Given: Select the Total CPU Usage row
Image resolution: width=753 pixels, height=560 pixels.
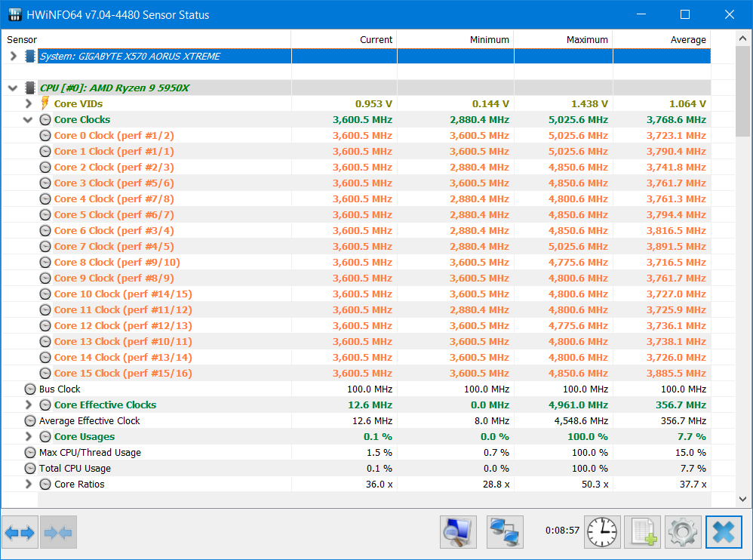Looking at the screenshot, I should point(356,468).
